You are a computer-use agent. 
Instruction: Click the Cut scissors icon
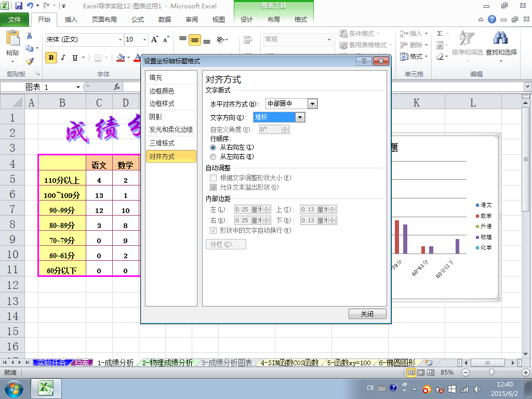click(x=30, y=35)
